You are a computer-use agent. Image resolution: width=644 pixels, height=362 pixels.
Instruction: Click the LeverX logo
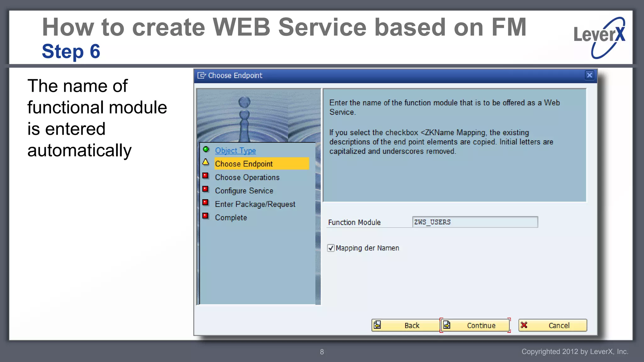pyautogui.click(x=599, y=37)
